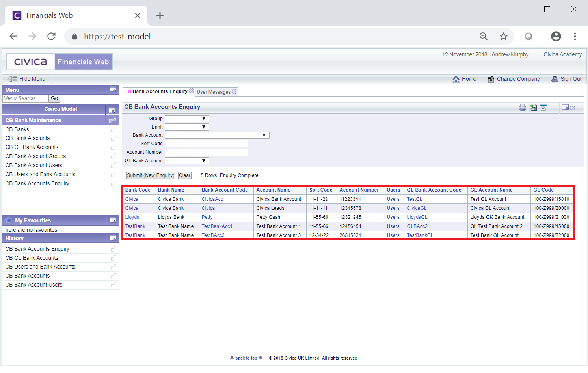Collapse the enquiry criteria panel icon
Image resolution: width=588 pixels, height=373 pixels.
(543, 107)
